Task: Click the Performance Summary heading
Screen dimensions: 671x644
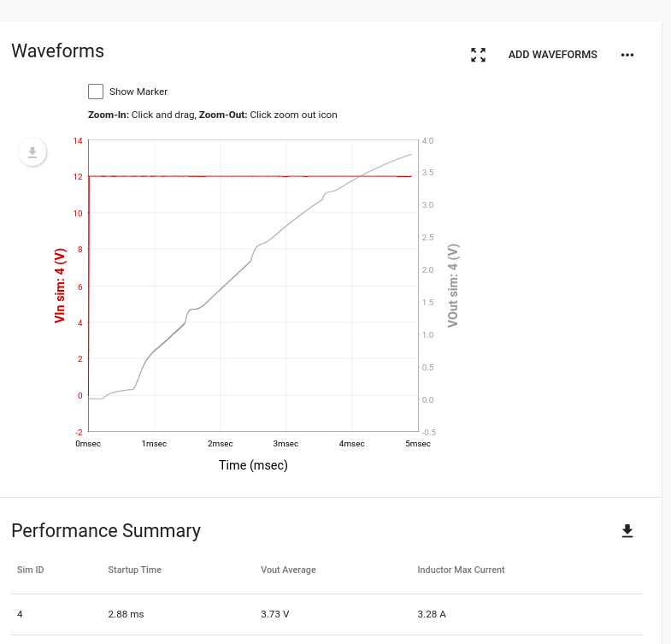Action: [x=106, y=531]
